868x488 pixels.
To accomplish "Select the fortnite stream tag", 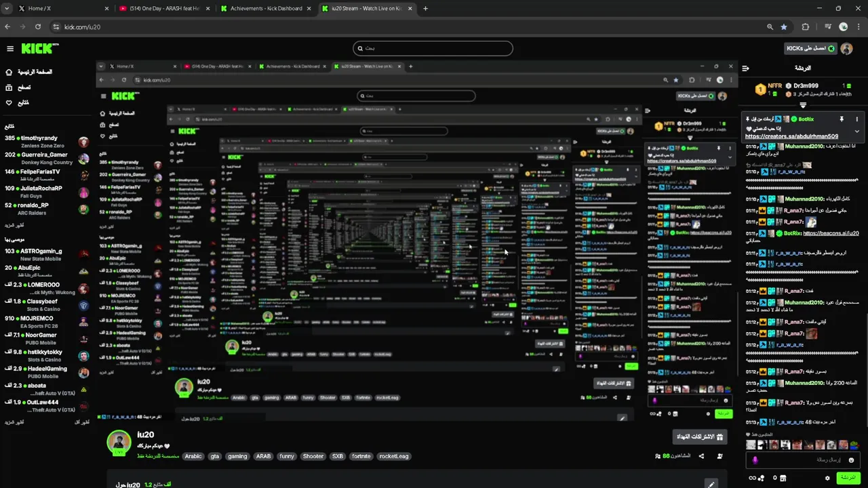I will pyautogui.click(x=361, y=456).
